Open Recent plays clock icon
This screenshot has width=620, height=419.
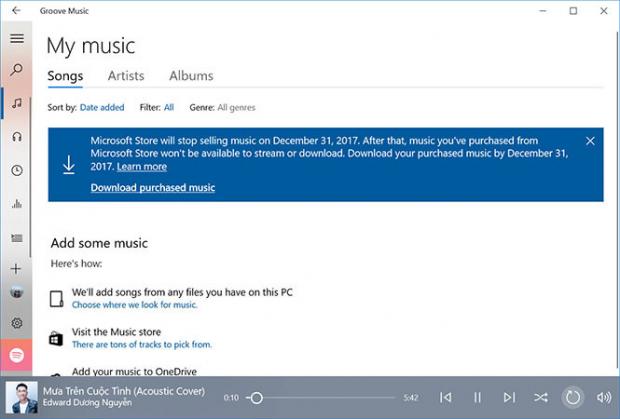[x=16, y=170]
